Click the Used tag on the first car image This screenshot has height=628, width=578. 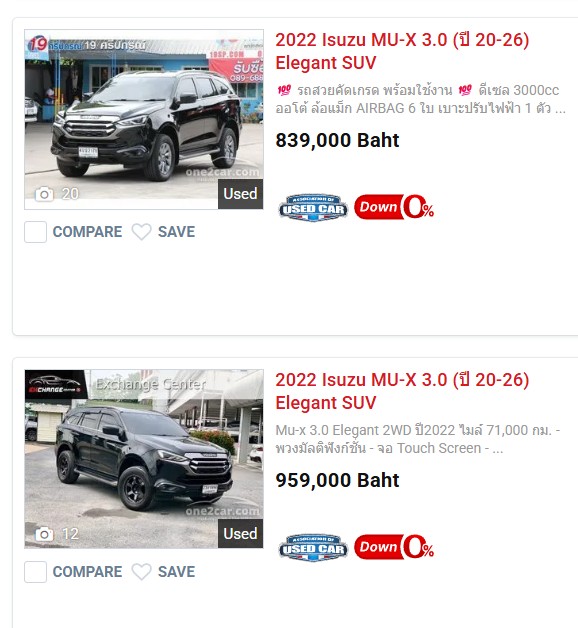click(240, 194)
